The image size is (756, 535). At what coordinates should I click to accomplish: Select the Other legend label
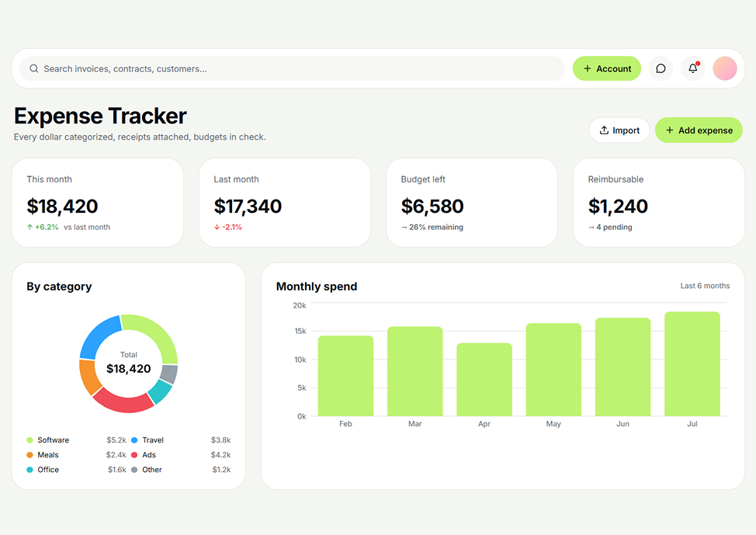tap(152, 470)
